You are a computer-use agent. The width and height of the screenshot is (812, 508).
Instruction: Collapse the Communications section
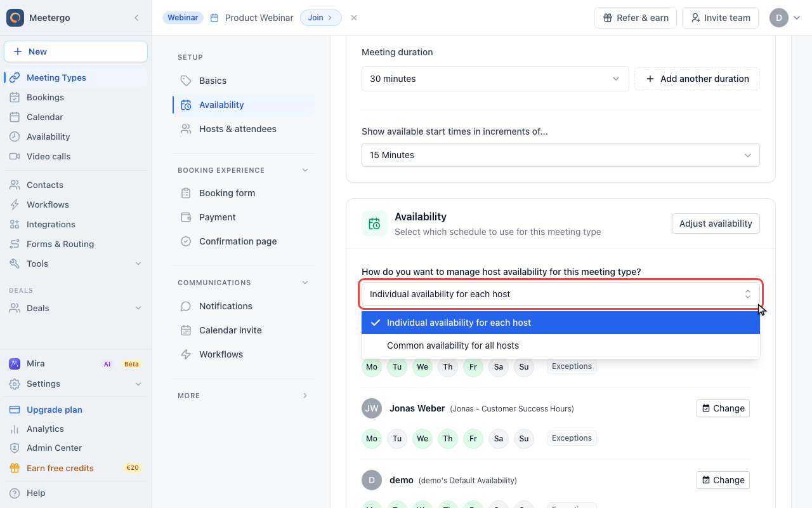(305, 283)
